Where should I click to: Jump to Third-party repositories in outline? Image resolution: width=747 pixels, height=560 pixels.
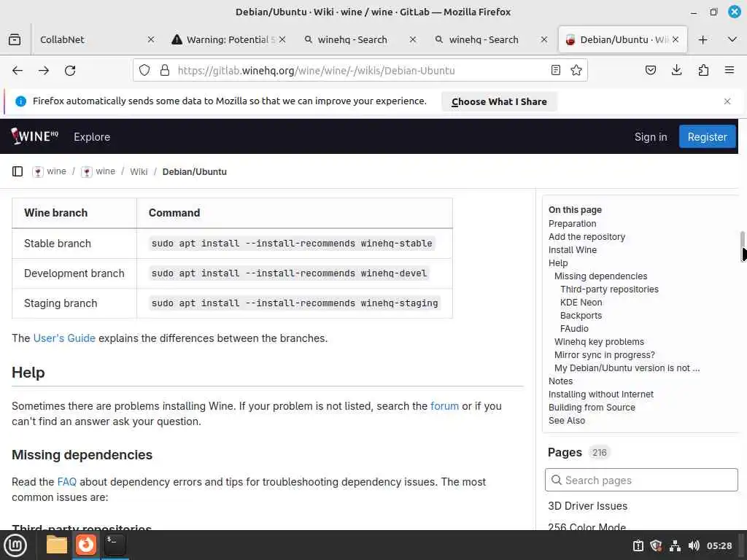pyautogui.click(x=609, y=289)
